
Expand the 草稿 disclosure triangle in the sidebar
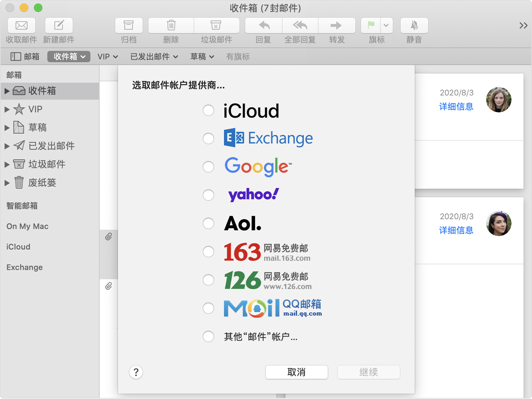[x=7, y=128]
